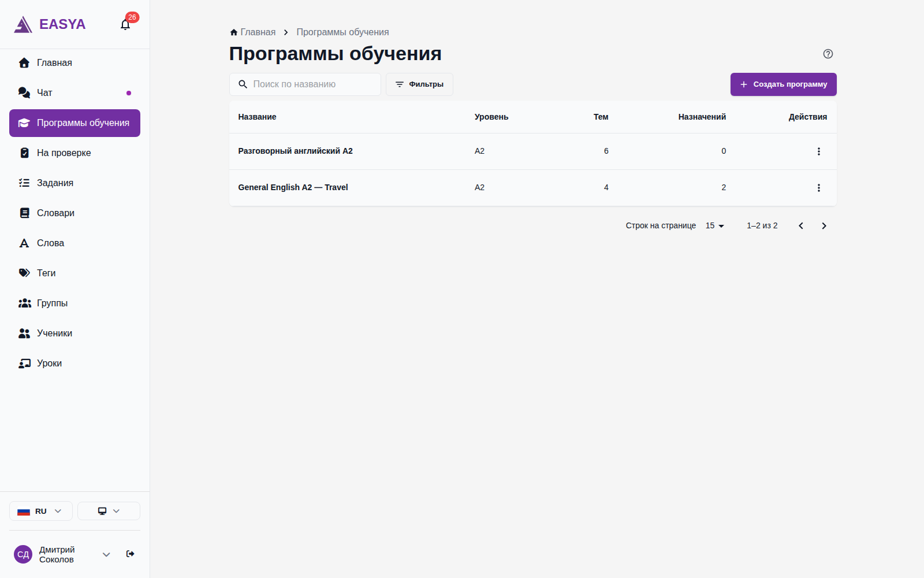Go to next page arrow
The image size is (924, 578).
point(824,226)
